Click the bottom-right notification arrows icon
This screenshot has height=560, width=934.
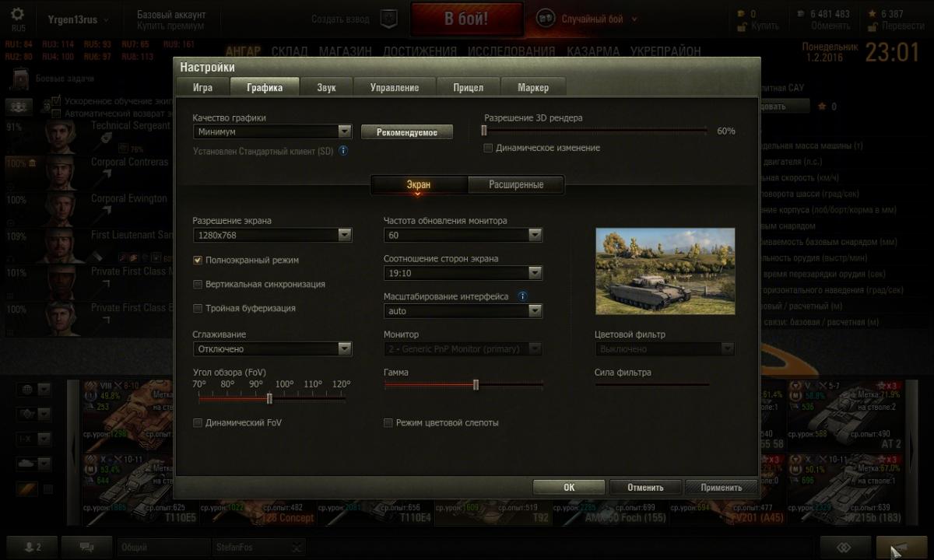(x=843, y=547)
